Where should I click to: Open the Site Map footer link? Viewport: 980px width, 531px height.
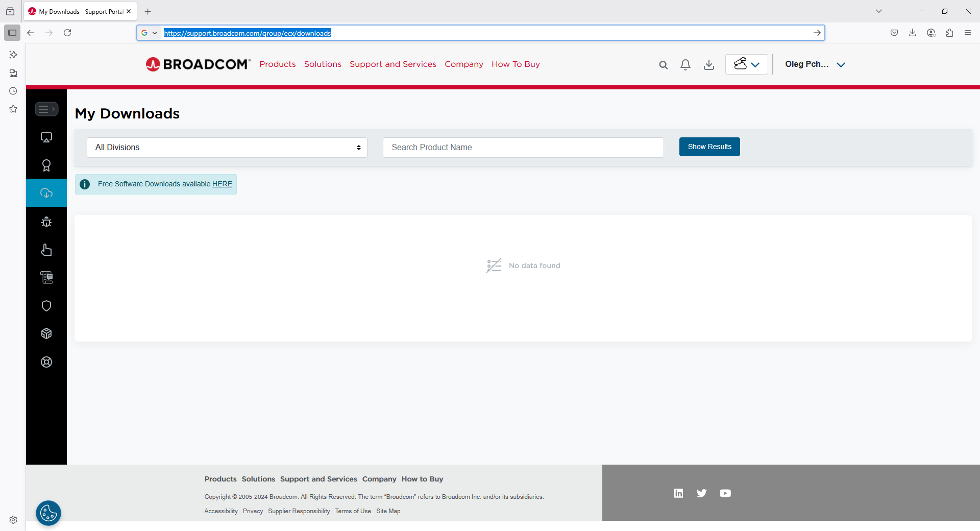click(x=388, y=511)
